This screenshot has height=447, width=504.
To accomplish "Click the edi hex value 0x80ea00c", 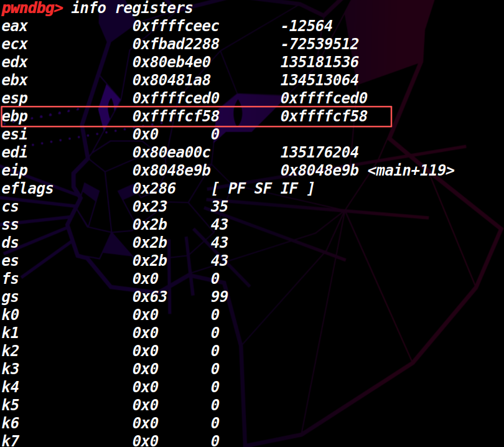I will click(171, 153).
